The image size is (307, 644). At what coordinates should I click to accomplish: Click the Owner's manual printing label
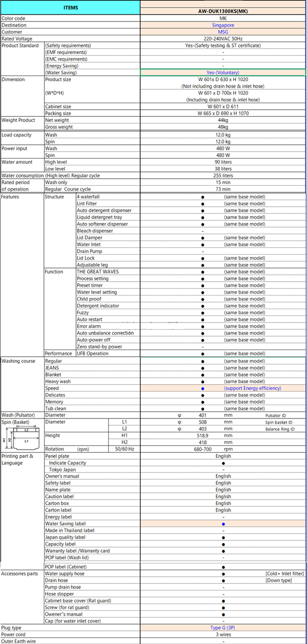pos(61,476)
